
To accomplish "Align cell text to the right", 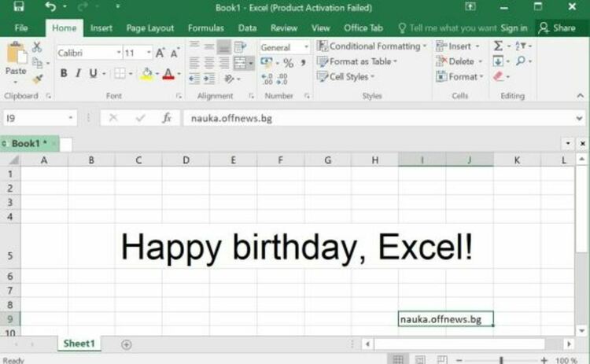I will [224, 63].
